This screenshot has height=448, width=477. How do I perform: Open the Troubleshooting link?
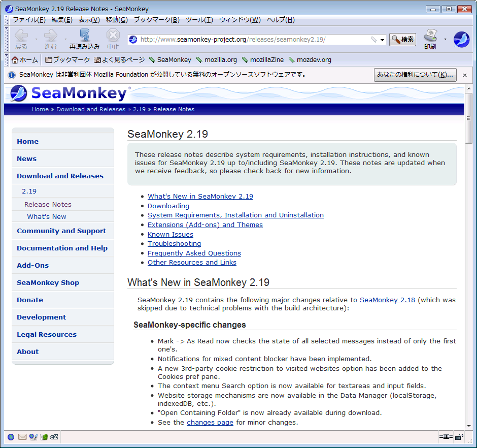(x=175, y=244)
